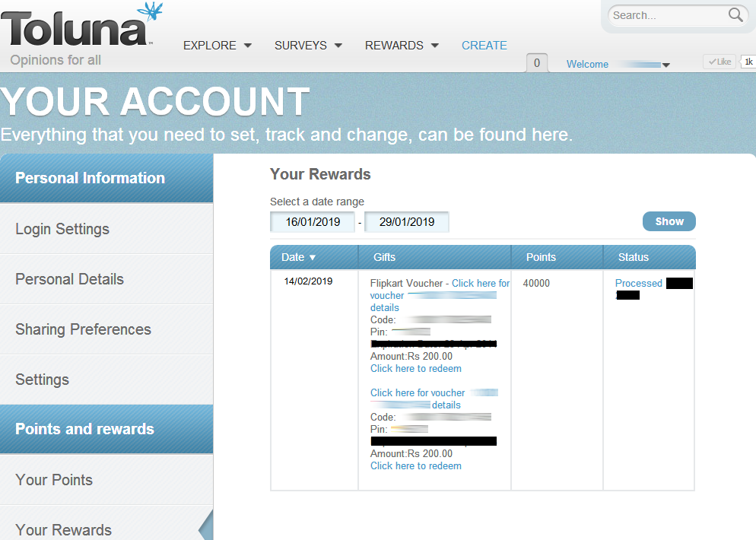
Task: Click the 1k like count bubble
Action: (748, 62)
